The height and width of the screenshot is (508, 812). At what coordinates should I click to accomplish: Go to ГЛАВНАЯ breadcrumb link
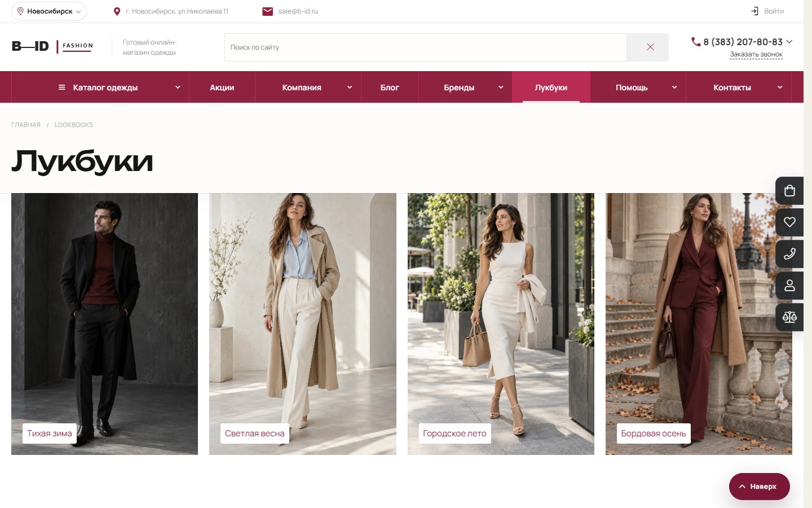pos(26,125)
